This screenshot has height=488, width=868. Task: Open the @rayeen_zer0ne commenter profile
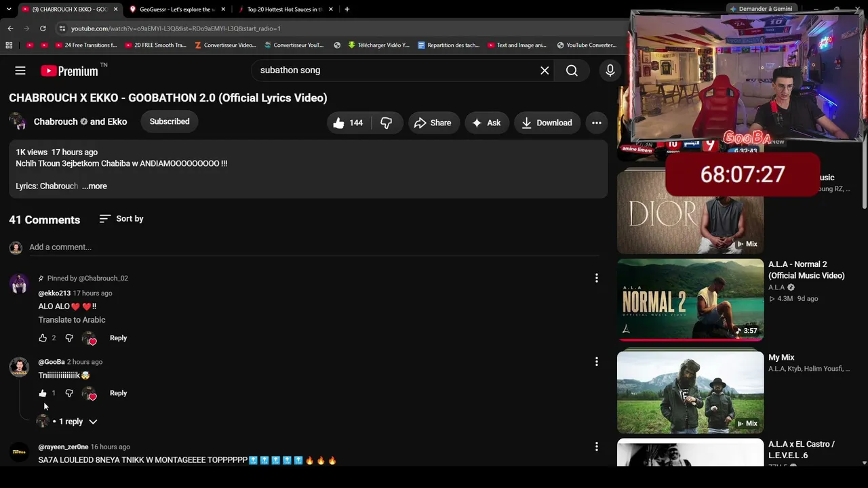(x=63, y=447)
